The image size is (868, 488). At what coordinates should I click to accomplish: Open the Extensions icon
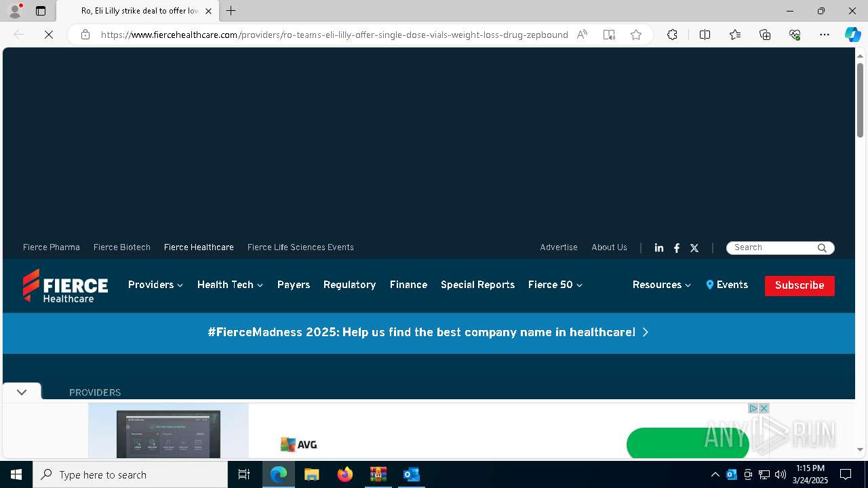click(672, 35)
